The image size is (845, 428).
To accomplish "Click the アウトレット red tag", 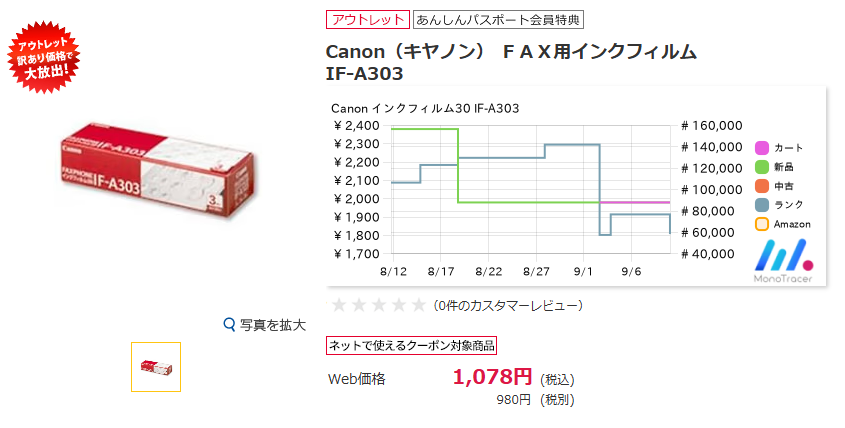I will tap(368, 20).
